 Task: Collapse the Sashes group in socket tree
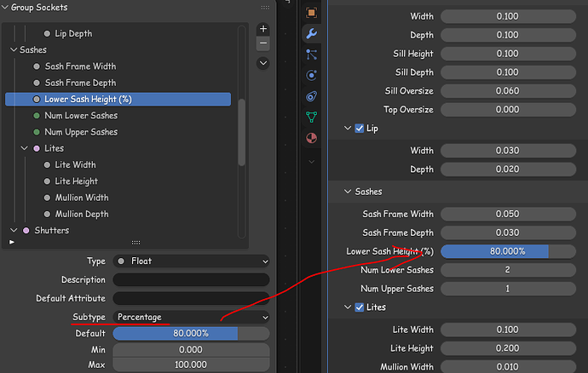tap(14, 50)
